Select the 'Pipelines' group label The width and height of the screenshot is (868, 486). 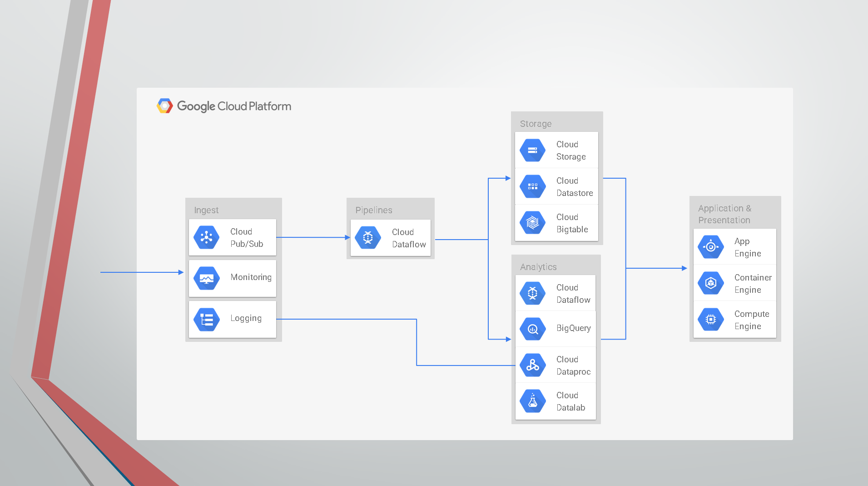(x=374, y=210)
